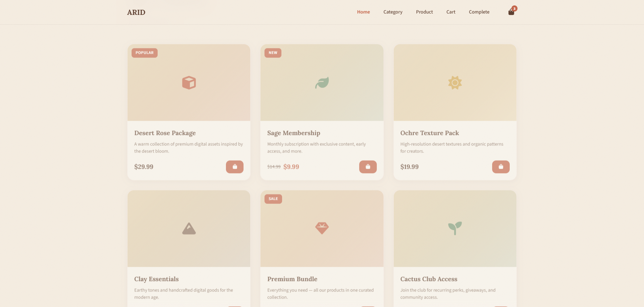Open the Sage Membership title
Image resolution: width=644 pixels, height=307 pixels.
click(294, 133)
